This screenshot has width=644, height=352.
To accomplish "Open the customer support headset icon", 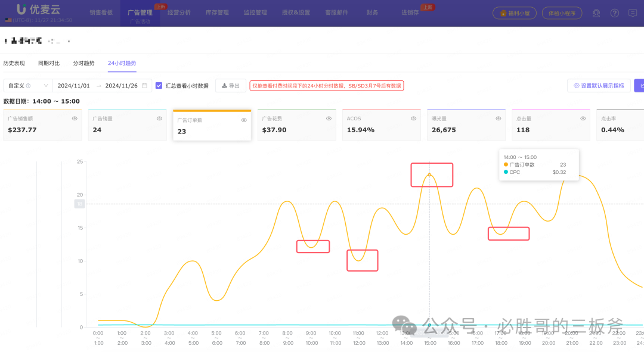I will tap(596, 13).
